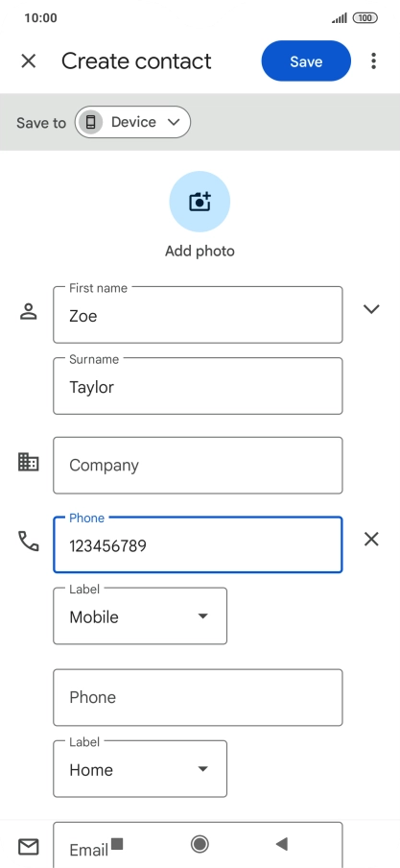Tap the Add photo text
The image size is (400, 868).
point(200,251)
